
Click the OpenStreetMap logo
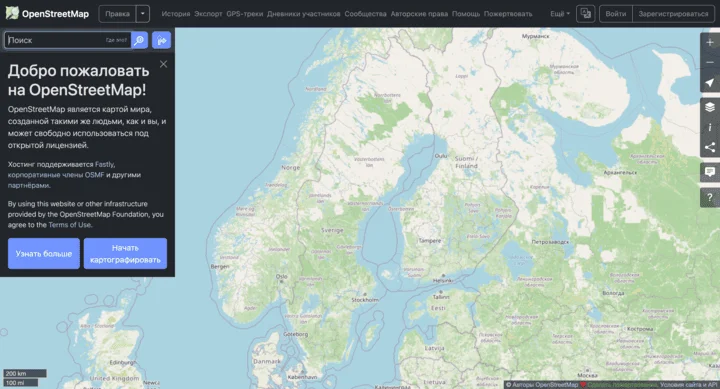(x=47, y=14)
